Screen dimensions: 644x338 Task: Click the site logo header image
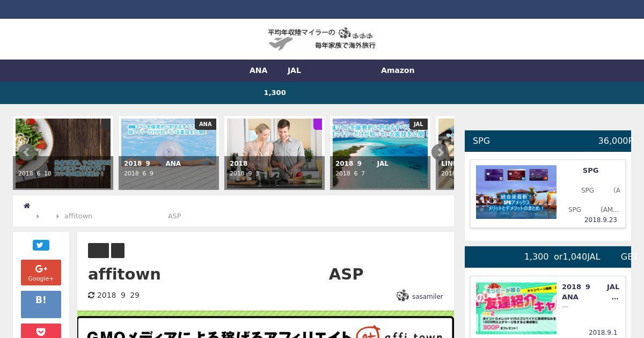322,39
